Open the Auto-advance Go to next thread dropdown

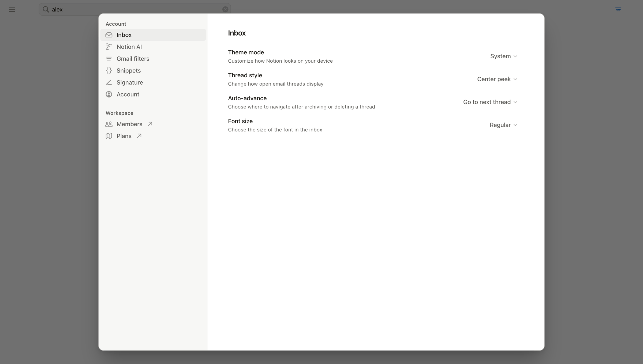click(490, 102)
